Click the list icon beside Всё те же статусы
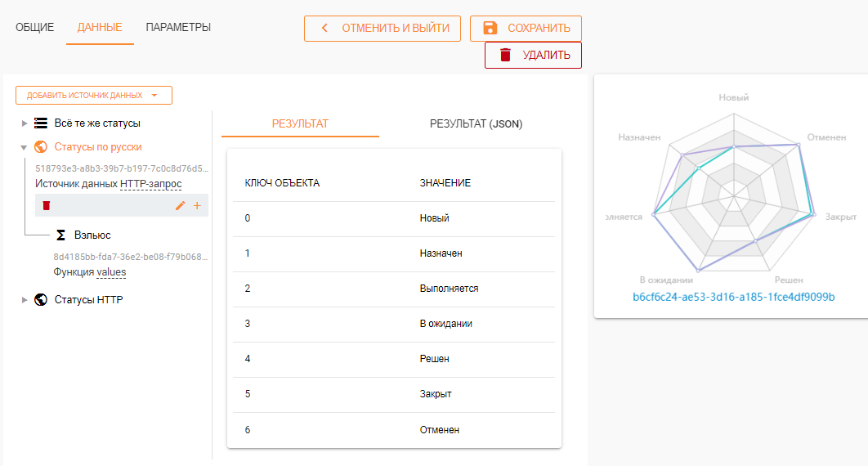 pyautogui.click(x=41, y=123)
